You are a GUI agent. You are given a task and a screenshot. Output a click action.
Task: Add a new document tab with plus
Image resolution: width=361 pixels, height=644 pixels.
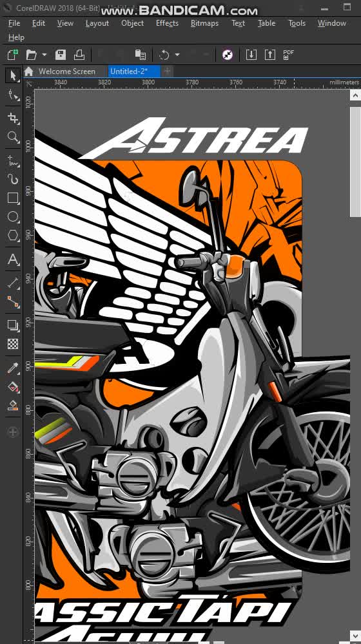168,71
